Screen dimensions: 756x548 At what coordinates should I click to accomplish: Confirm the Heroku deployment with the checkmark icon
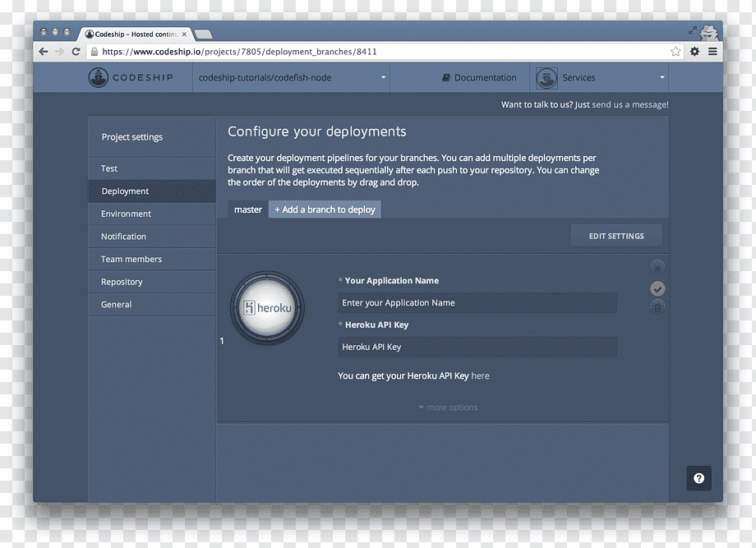[x=657, y=288]
